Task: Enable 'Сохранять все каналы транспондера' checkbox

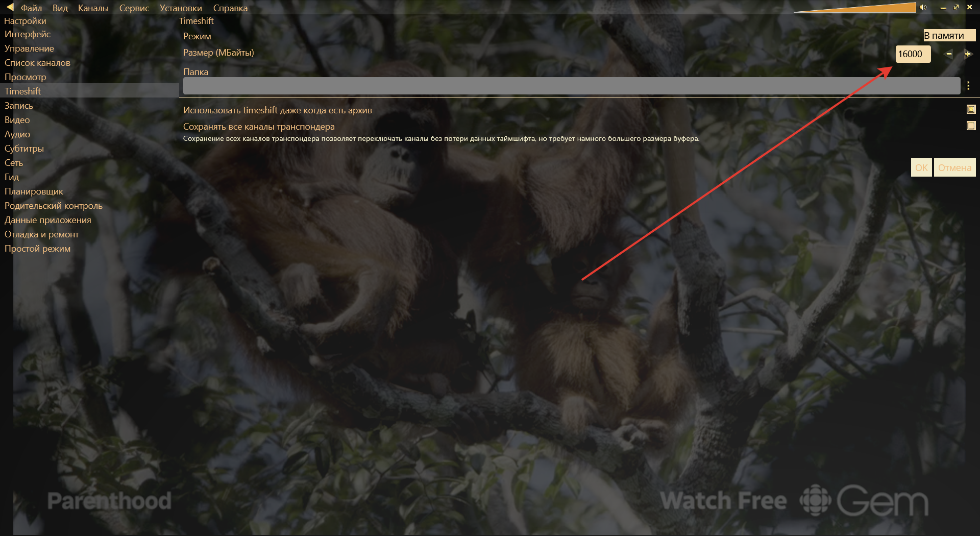Action: 971,126
